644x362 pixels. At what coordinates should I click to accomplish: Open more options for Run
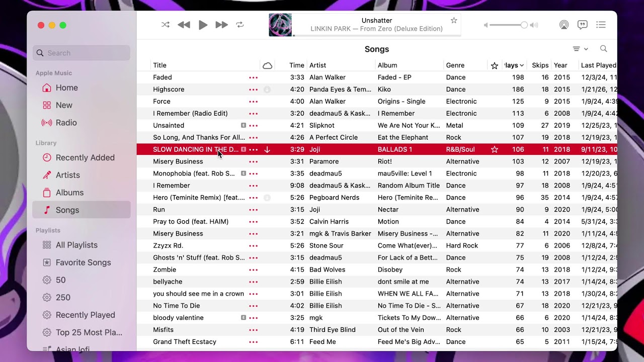point(253,210)
